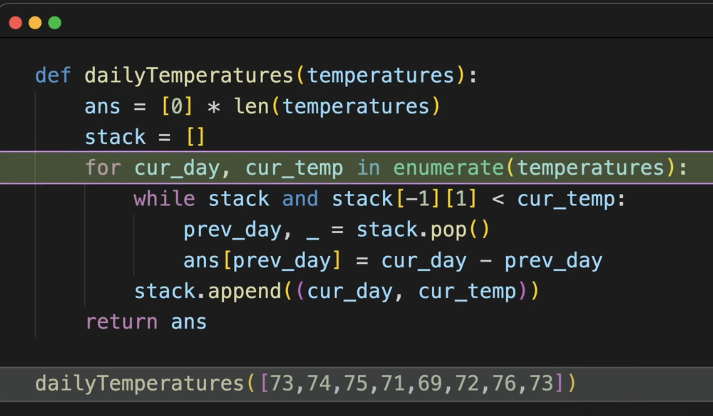Screen dimensions: 713x416
Task: Click stack.pop() in the prev_day line
Action: (x=423, y=230)
